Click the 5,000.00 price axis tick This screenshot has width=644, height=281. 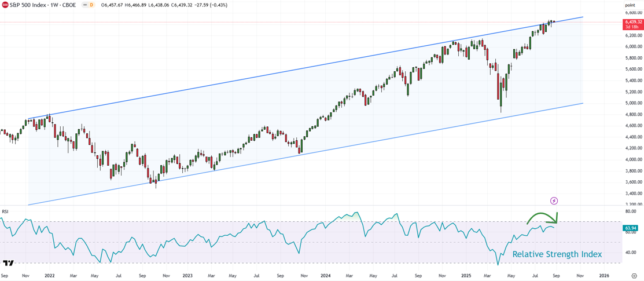click(633, 103)
